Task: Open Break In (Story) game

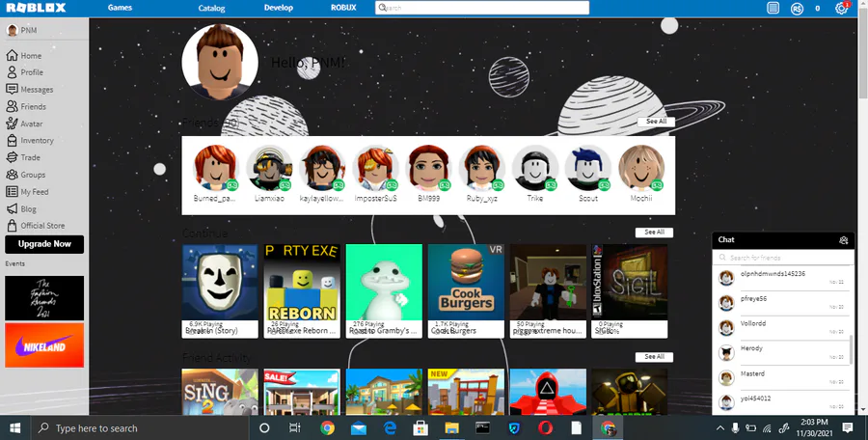Action: 220,291
